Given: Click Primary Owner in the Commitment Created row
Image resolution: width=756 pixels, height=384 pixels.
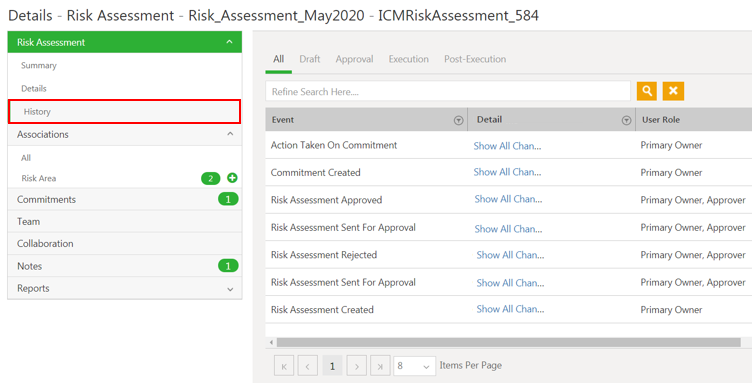Looking at the screenshot, I should pos(671,173).
